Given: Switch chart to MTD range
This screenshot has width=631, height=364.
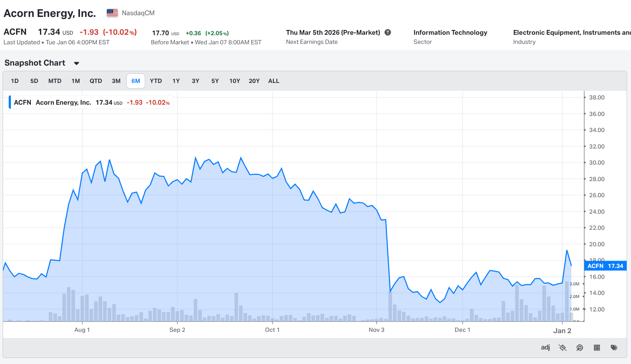Looking at the screenshot, I should [55, 81].
